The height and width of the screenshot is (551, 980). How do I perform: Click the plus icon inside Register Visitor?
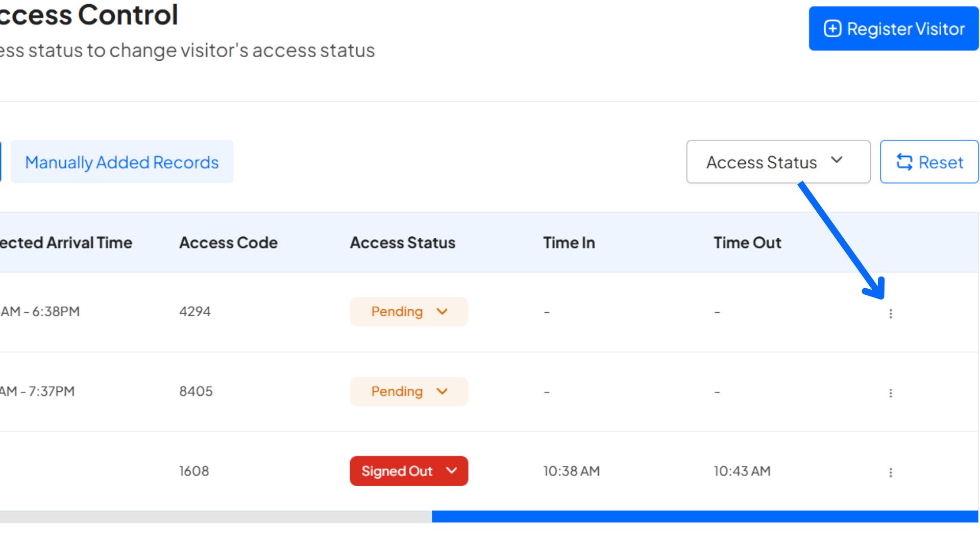click(832, 29)
